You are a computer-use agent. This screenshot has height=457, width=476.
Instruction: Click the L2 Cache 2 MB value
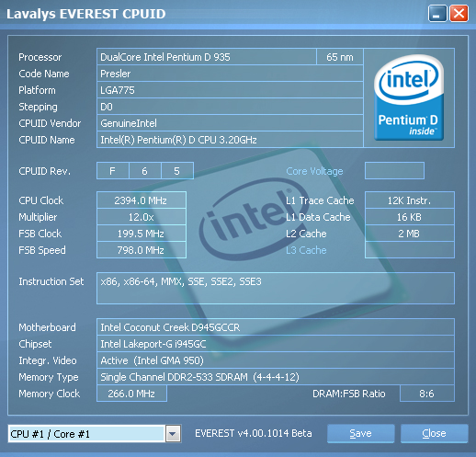pyautogui.click(x=410, y=234)
